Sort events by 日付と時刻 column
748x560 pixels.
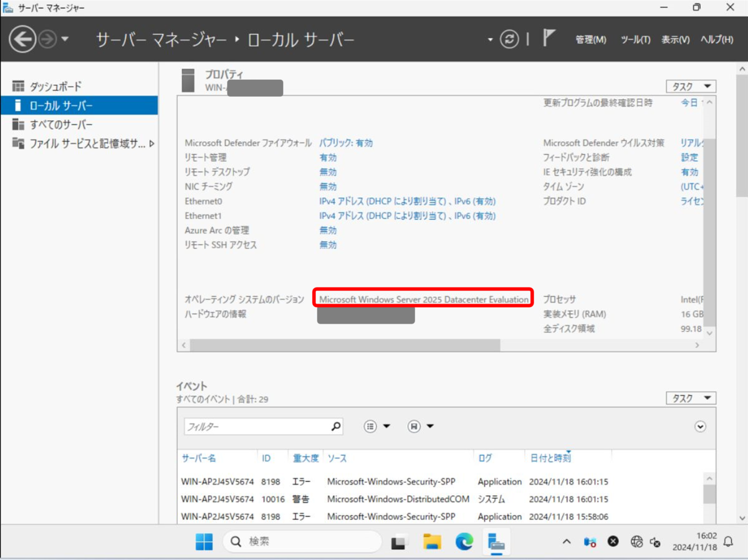pos(550,458)
